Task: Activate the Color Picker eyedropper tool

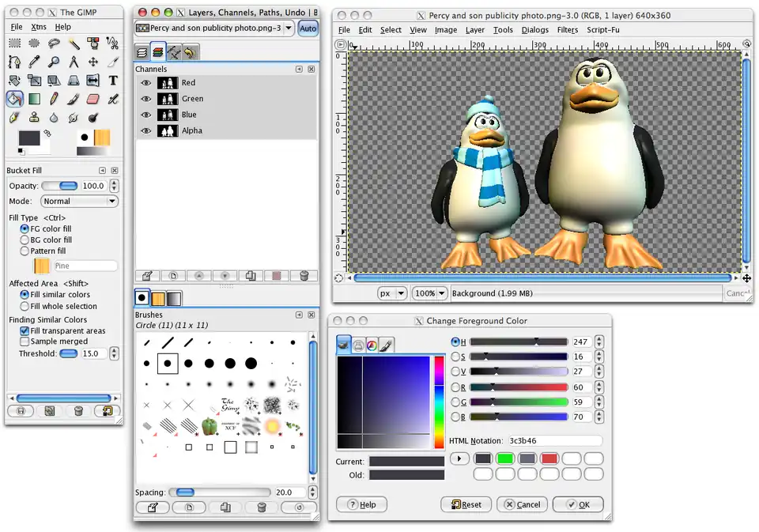Action: [x=34, y=62]
